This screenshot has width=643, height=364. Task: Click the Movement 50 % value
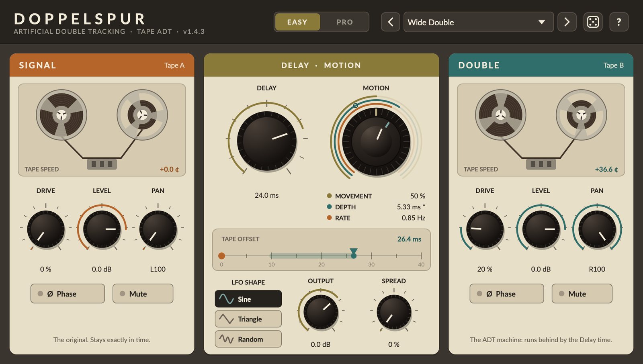click(418, 196)
